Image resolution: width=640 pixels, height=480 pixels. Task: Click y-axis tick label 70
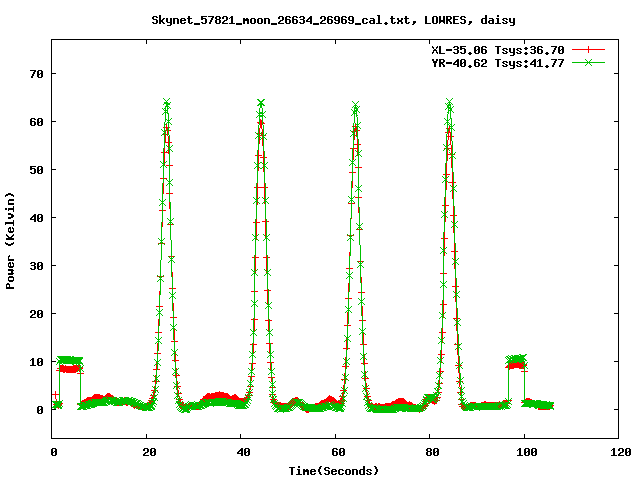pos(36,74)
